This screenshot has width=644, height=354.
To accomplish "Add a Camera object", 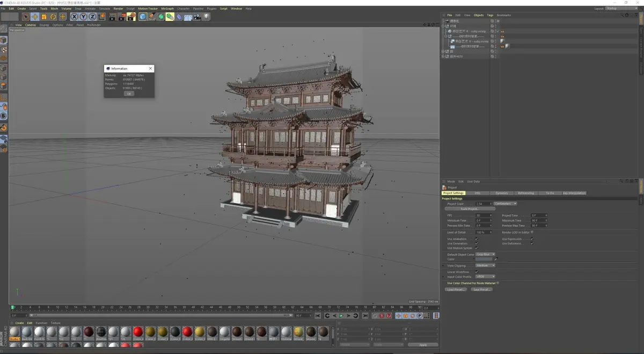I will [197, 17].
